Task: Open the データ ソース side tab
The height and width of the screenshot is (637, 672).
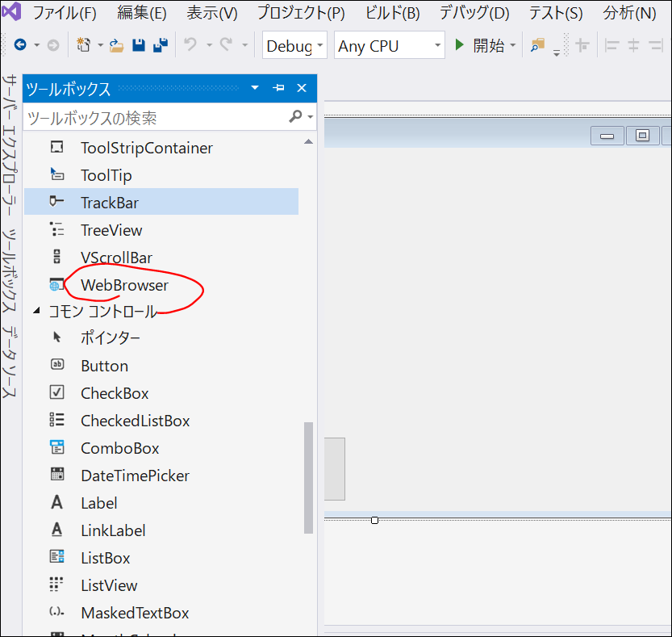Action: (x=10, y=363)
